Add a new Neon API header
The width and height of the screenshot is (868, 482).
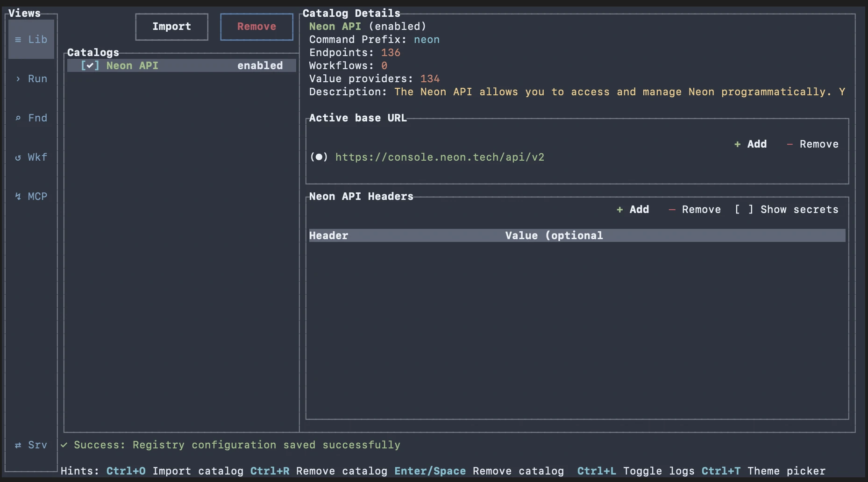point(633,209)
